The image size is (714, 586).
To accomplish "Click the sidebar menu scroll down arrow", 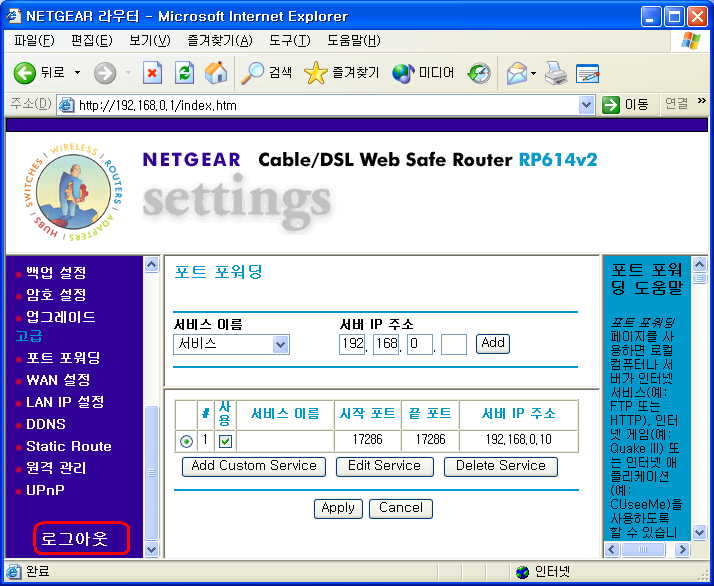I will [x=152, y=549].
